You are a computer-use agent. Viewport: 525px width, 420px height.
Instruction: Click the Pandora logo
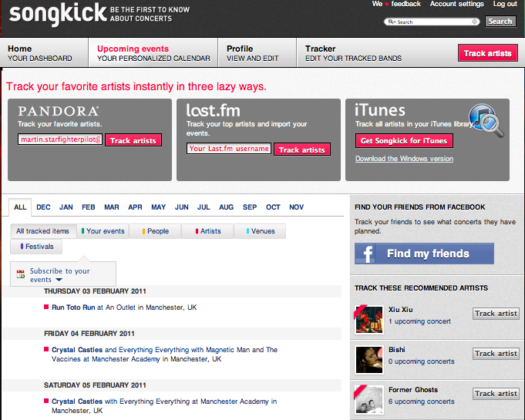(x=59, y=111)
